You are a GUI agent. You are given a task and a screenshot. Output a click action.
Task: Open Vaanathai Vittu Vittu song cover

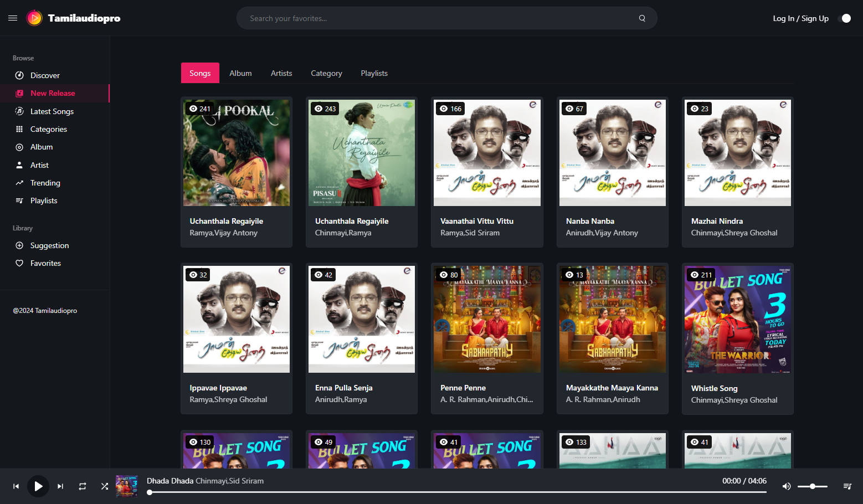[487, 153]
